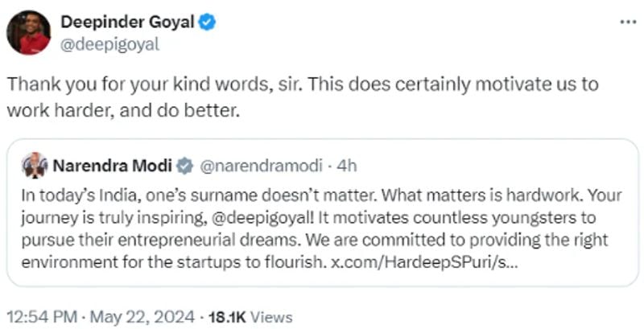Open Narendra Modi's small avatar in quoted post
Screen dimensions: 644x329
[x=35, y=166]
